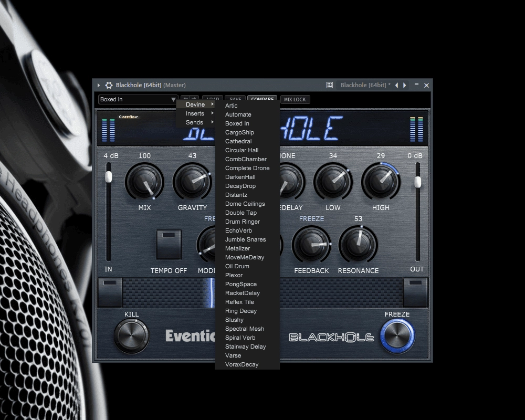The width and height of the screenshot is (525, 420).
Task: Choose the Ring Decay preset
Action: click(247, 311)
